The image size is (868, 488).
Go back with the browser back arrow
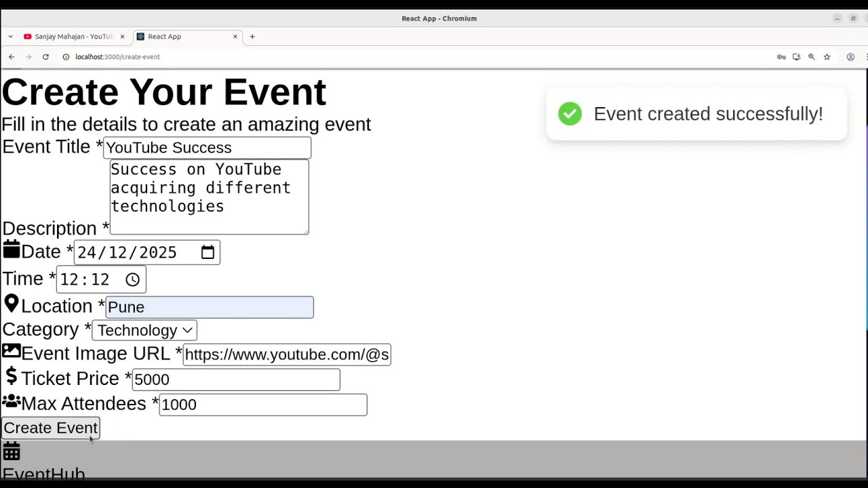[12, 57]
